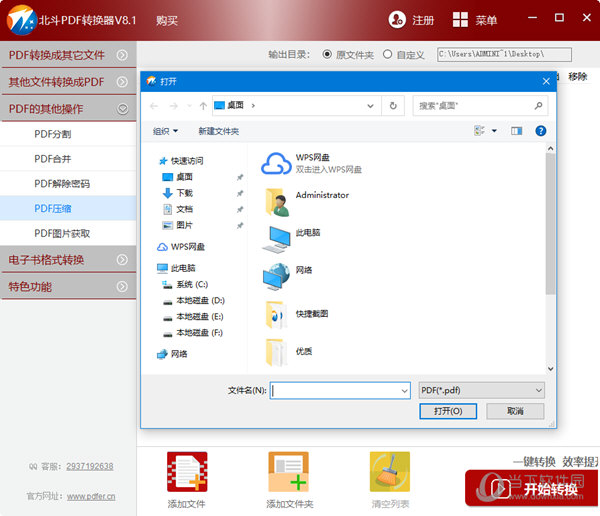Viewport: 600px width, 516px height.
Task: Open the filename history dropdown arrow
Action: click(404, 391)
